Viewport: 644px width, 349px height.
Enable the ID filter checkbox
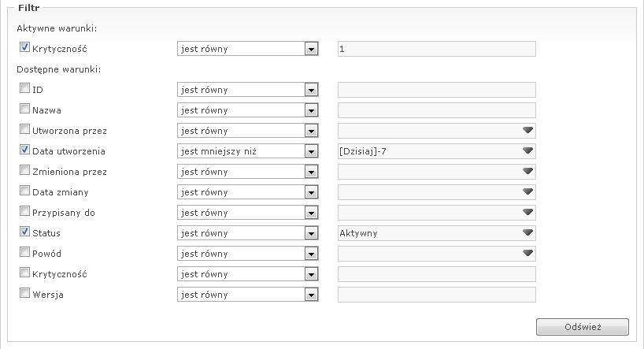coord(24,89)
